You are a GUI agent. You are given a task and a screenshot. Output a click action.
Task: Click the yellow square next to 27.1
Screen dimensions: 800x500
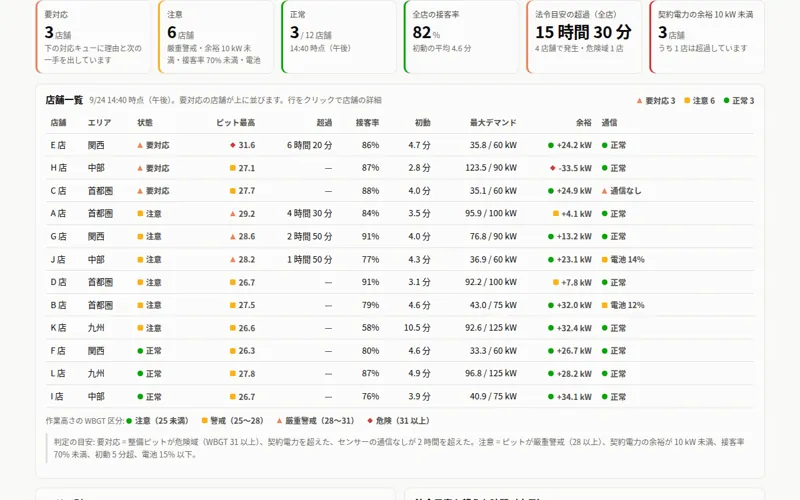233,168
